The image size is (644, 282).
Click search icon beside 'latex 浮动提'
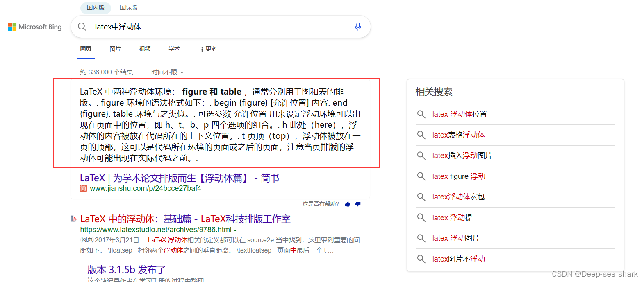click(x=421, y=218)
